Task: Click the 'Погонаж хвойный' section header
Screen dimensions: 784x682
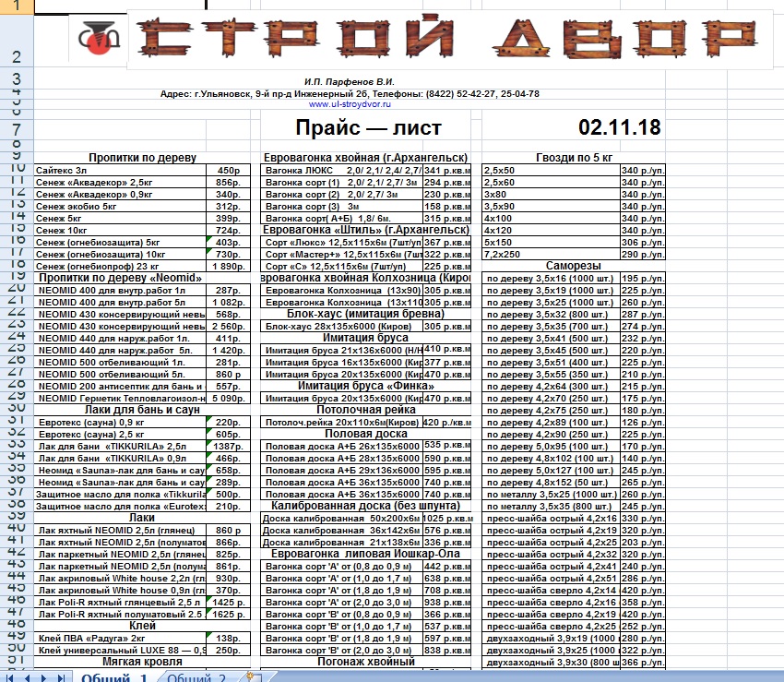Action: coord(366,662)
